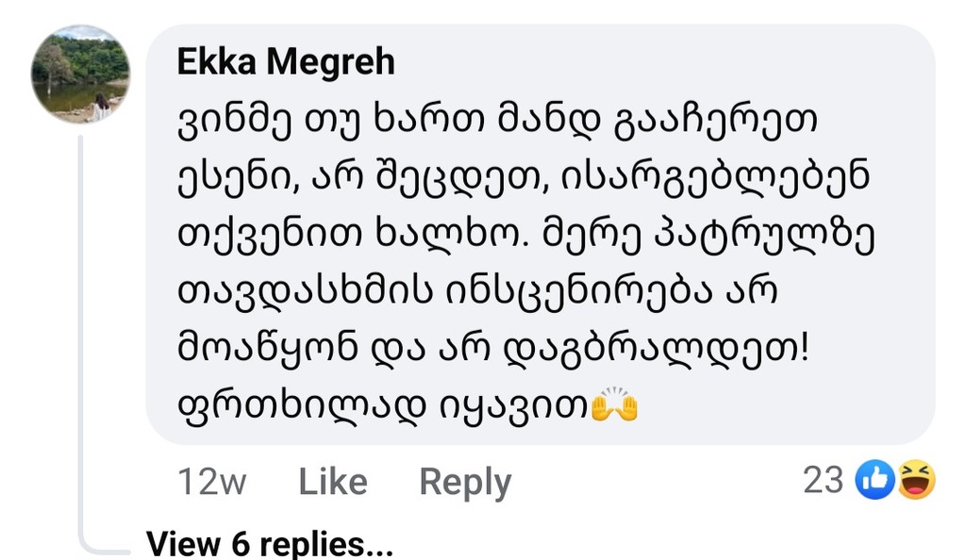Viewport: 966px width, 560px height.
Task: Show the 23 reactions count list
Action: pos(823,481)
